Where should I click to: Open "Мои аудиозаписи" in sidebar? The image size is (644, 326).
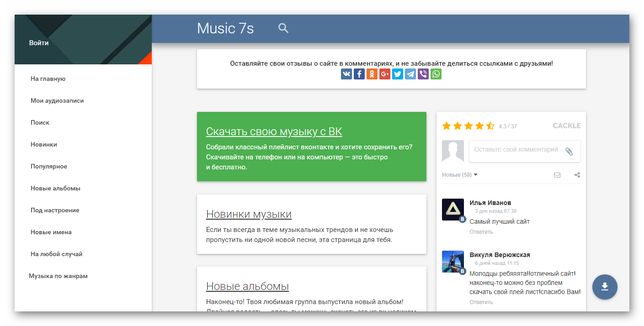tap(57, 101)
